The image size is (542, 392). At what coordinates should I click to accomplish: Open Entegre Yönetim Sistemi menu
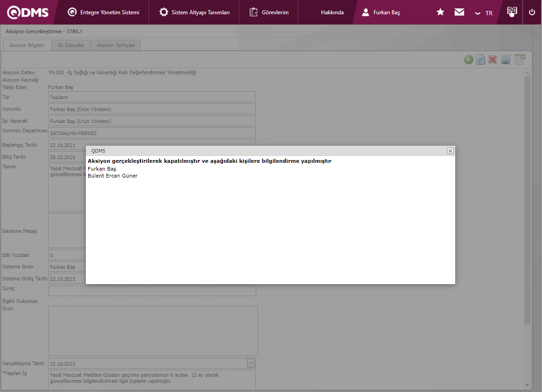pos(103,12)
